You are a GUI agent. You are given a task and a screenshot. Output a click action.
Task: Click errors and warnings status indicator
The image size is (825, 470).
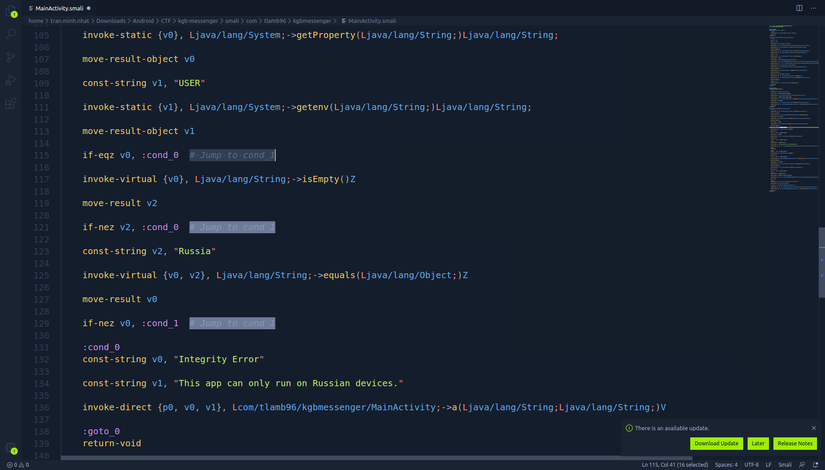point(19,465)
